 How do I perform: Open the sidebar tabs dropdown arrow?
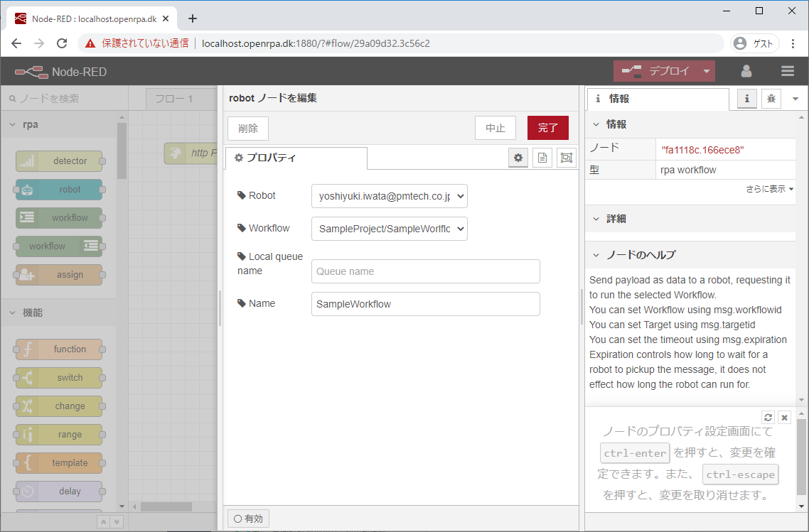click(x=795, y=99)
